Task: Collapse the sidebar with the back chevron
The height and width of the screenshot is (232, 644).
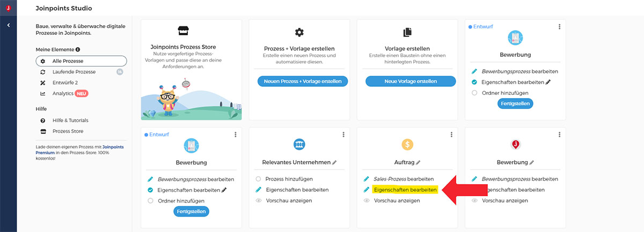Action: (9, 25)
